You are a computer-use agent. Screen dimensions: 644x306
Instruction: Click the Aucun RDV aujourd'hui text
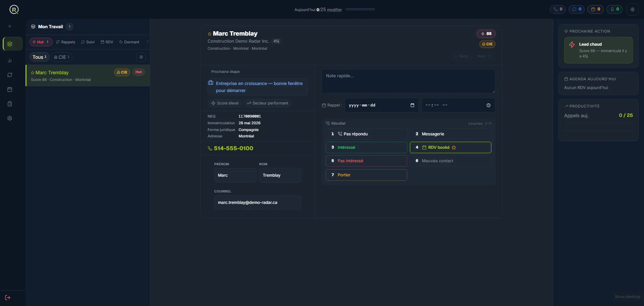click(x=586, y=88)
